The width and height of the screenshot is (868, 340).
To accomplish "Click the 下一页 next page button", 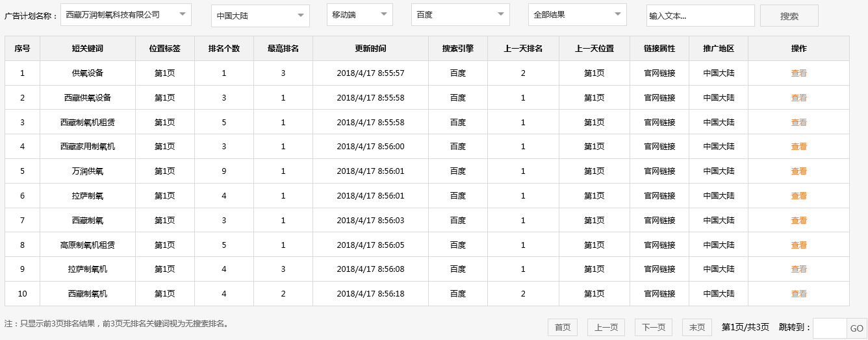I will tap(654, 328).
